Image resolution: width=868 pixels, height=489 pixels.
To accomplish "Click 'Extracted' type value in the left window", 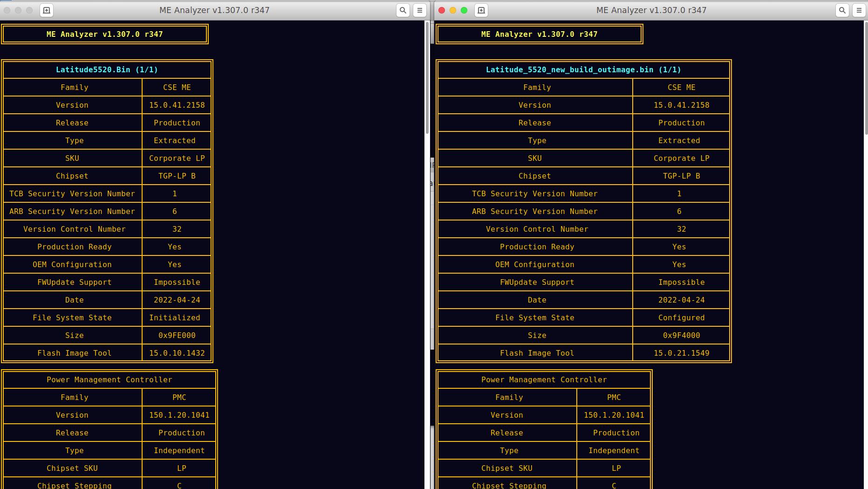I will (175, 140).
